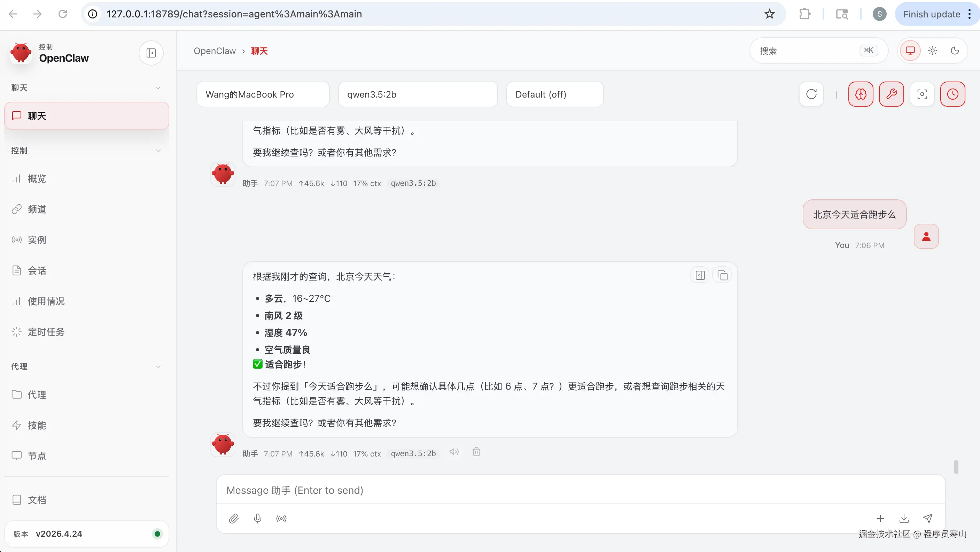This screenshot has height=552, width=980.
Task: Copy the assistant's weather reply
Action: pos(722,275)
